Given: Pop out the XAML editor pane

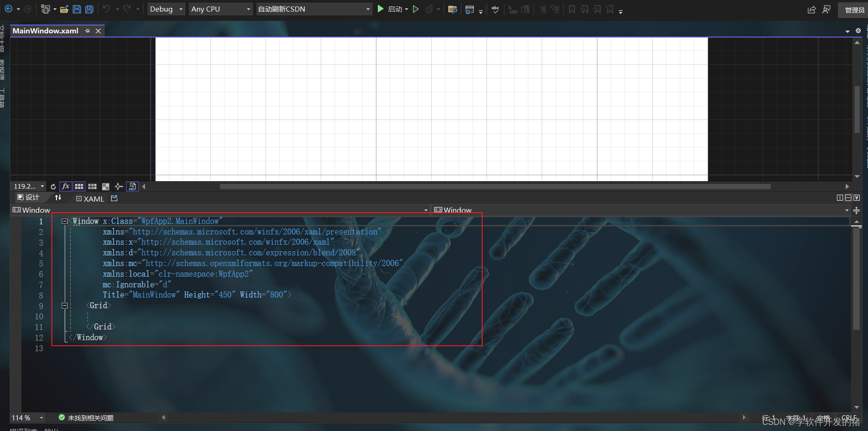Looking at the screenshot, I should (x=114, y=198).
